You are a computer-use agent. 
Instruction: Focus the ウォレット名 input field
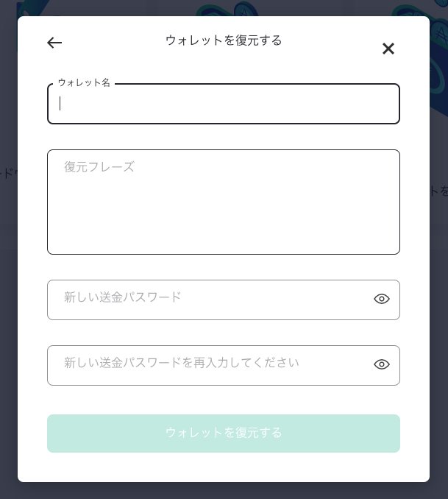coord(224,104)
